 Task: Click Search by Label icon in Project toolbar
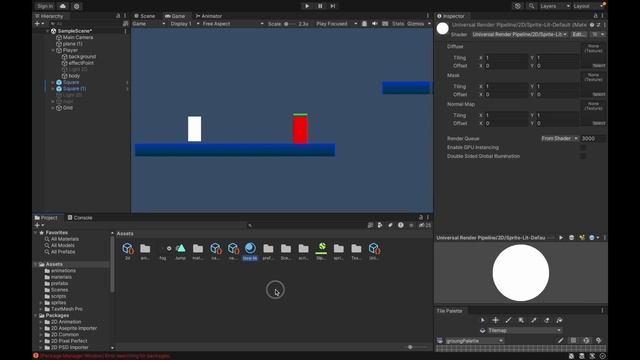(390, 225)
